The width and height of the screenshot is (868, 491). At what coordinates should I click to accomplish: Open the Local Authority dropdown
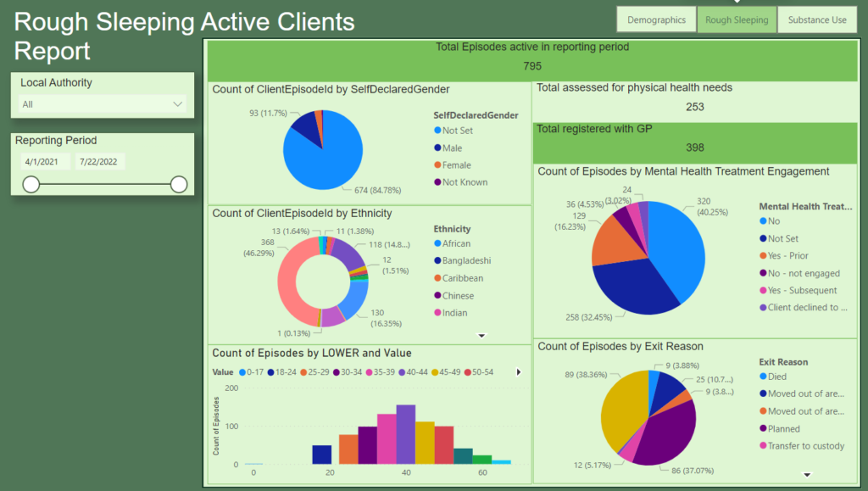pos(103,104)
